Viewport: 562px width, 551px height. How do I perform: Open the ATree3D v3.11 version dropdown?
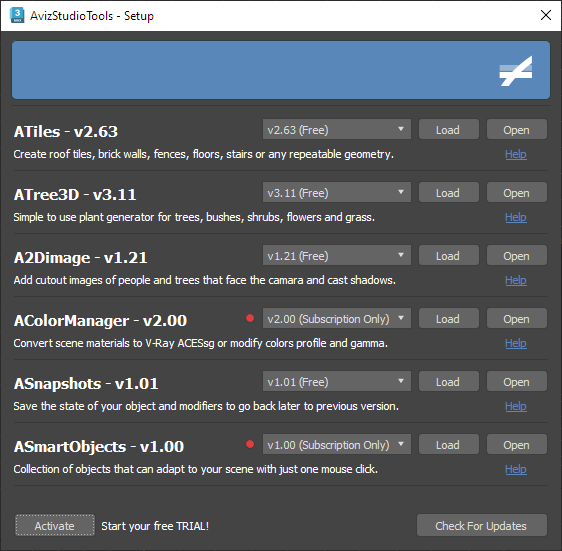(x=337, y=193)
